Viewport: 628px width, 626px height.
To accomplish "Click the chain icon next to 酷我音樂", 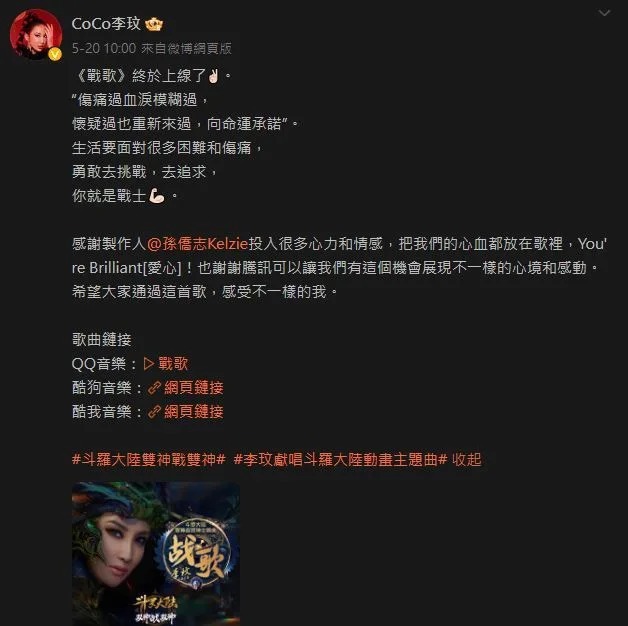I will tap(154, 412).
